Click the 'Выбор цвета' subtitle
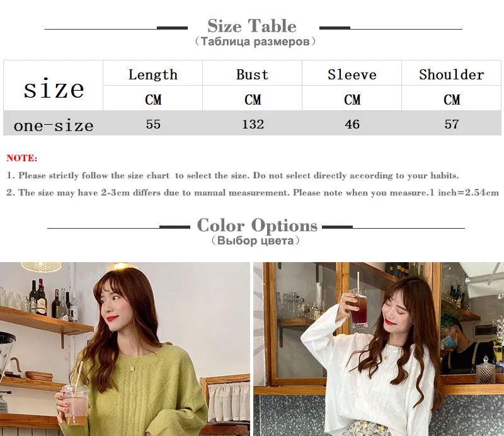Viewport: 504px width, 436px height. click(256, 241)
